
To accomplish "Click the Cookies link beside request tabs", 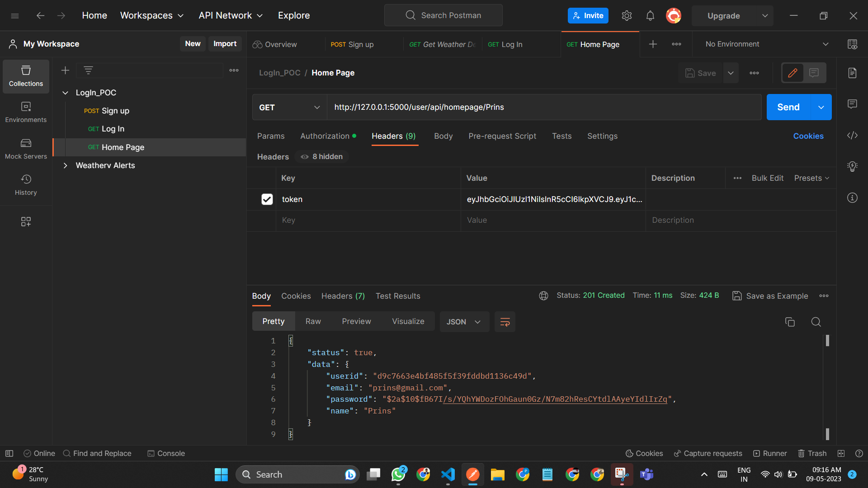I will coord(808,136).
